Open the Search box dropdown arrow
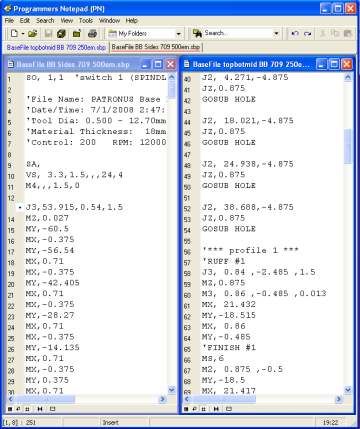Viewport: 360px width, 429px height. (276, 33)
